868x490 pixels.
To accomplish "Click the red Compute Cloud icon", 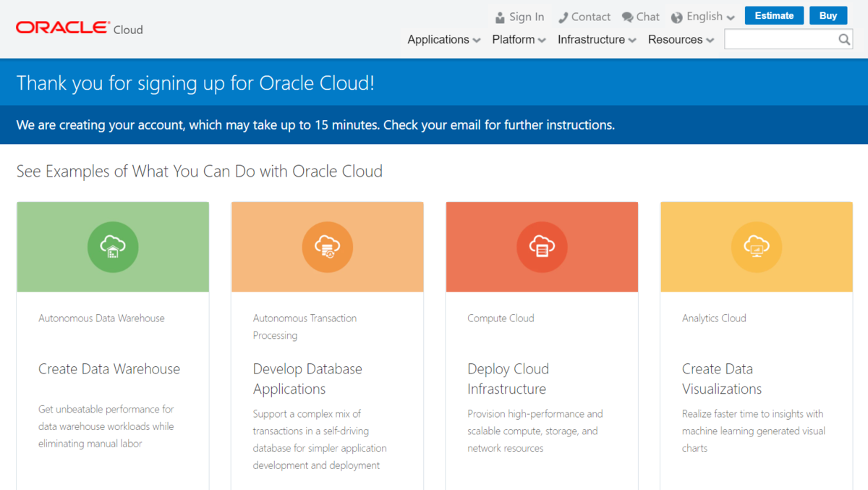I will click(x=542, y=247).
